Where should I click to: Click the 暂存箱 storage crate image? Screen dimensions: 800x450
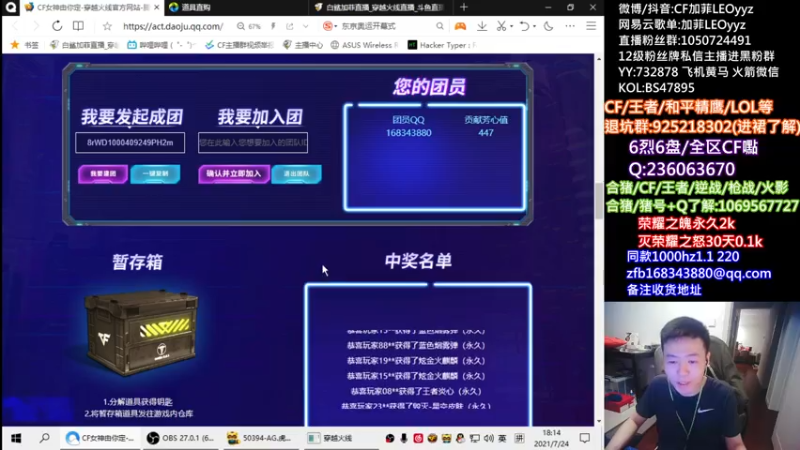[x=141, y=333]
